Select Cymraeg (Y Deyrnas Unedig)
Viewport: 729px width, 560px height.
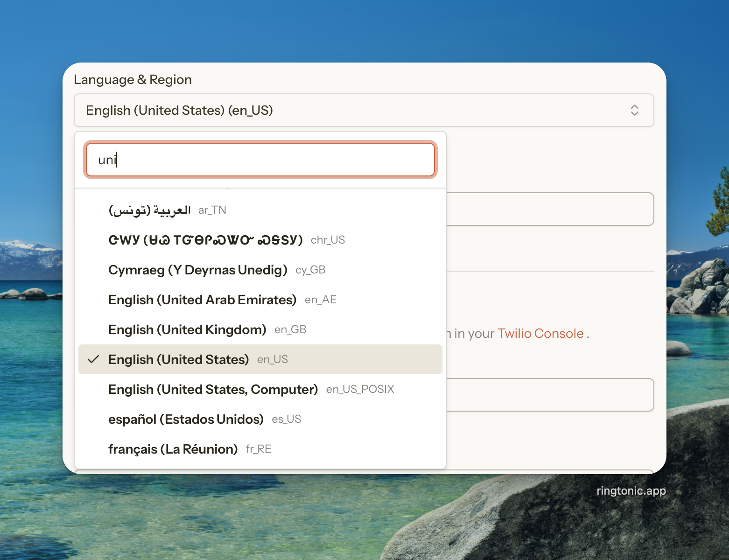coord(197,270)
